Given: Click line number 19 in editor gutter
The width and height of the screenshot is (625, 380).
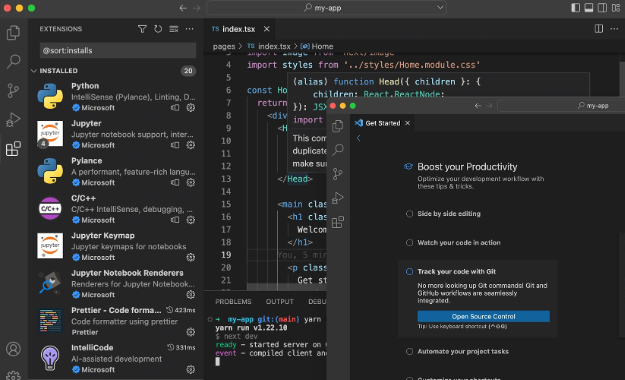Looking at the screenshot, I should pos(226,255).
